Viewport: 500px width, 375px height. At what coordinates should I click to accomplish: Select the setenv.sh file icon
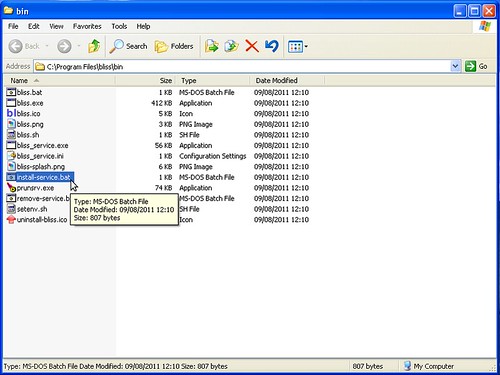tap(11, 209)
